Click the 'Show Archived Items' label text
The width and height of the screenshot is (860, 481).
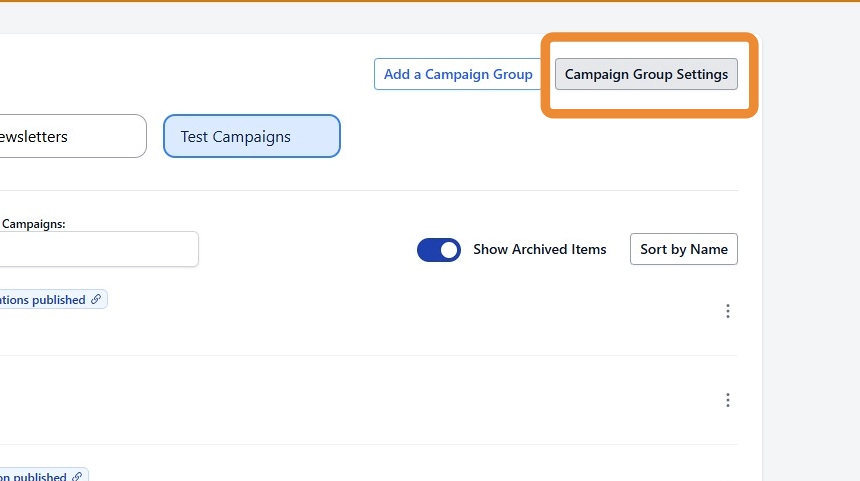coord(539,250)
